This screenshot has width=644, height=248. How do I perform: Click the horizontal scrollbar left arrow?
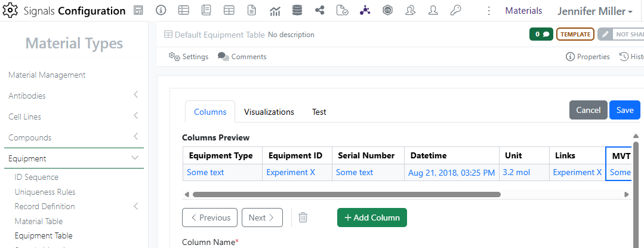[186, 195]
